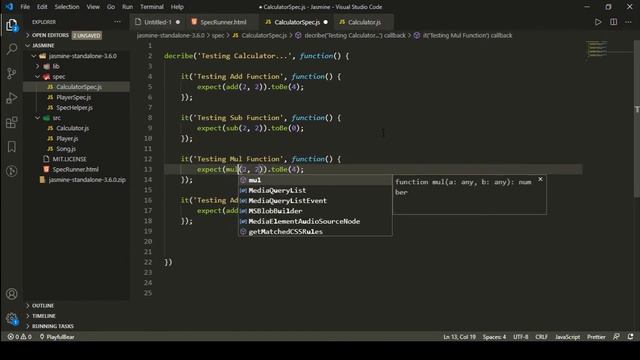Viewport: 640px width, 360px height.
Task: Open Song.js in the explorer
Action: pyautogui.click(x=66, y=149)
